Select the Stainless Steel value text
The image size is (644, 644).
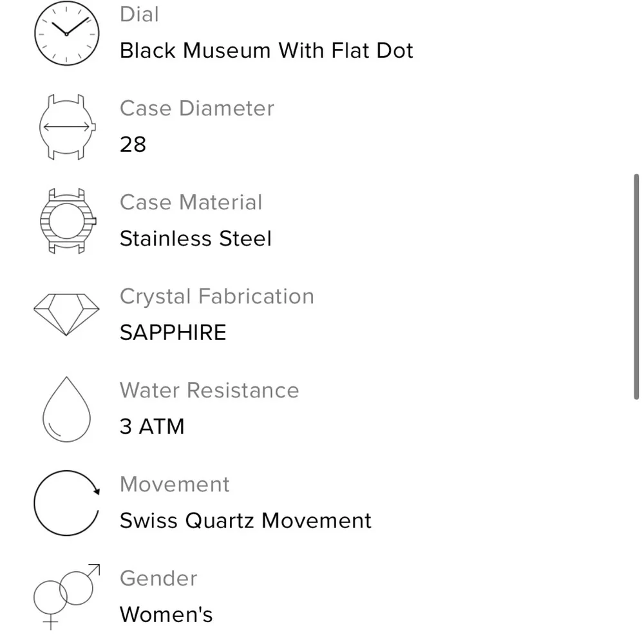coord(196,239)
